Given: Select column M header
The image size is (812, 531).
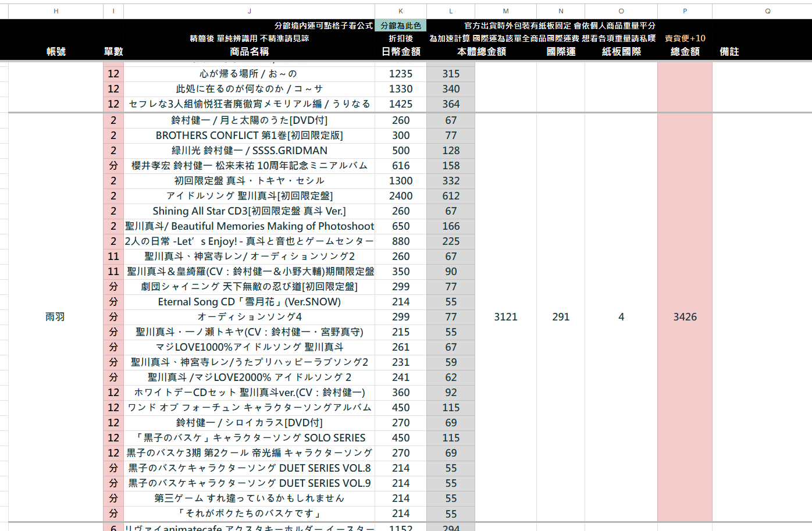Looking at the screenshot, I should point(505,11).
